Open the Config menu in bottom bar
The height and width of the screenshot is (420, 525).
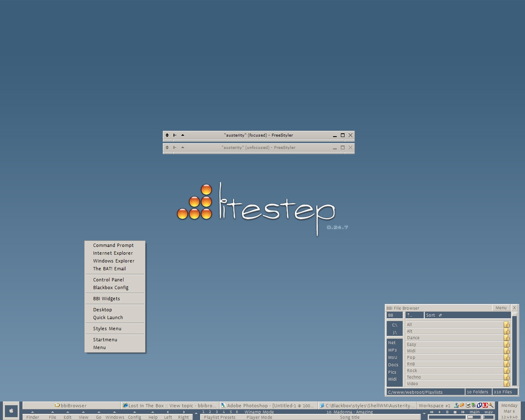click(134, 417)
